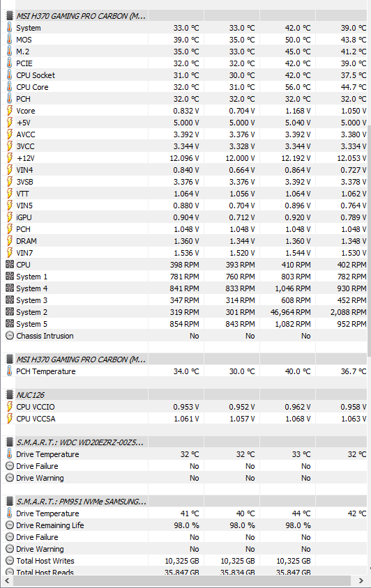Click the S.M.A.R.T.: PM951 NVMe SAMSUNG header text

point(81,502)
